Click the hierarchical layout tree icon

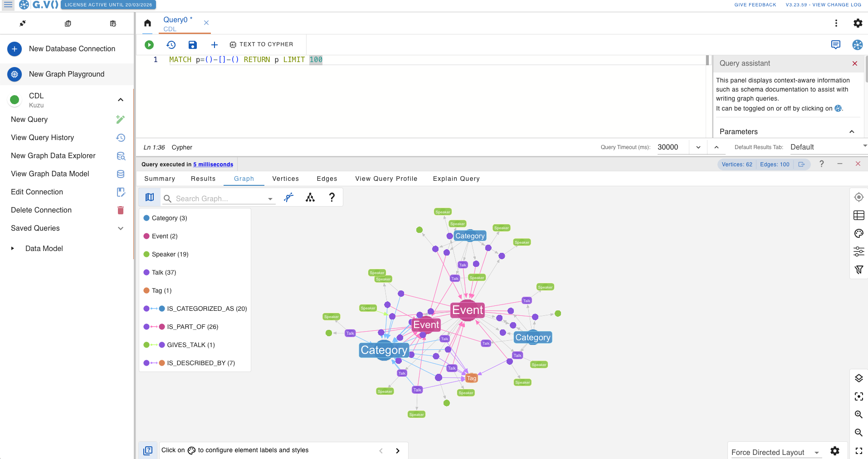310,197
